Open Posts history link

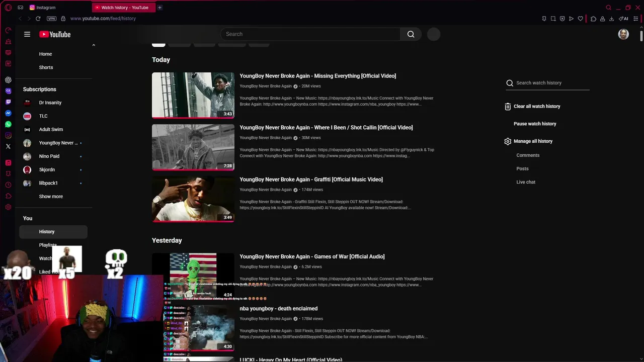(x=522, y=168)
